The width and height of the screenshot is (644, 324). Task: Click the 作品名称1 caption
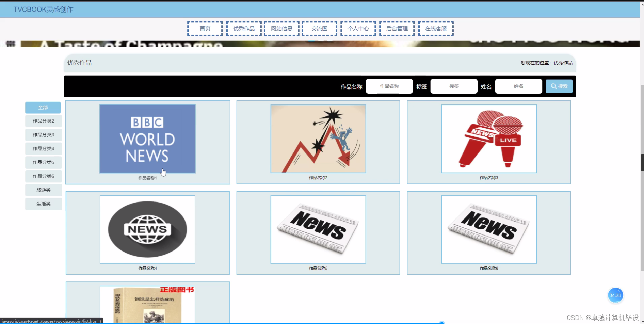coord(147,178)
